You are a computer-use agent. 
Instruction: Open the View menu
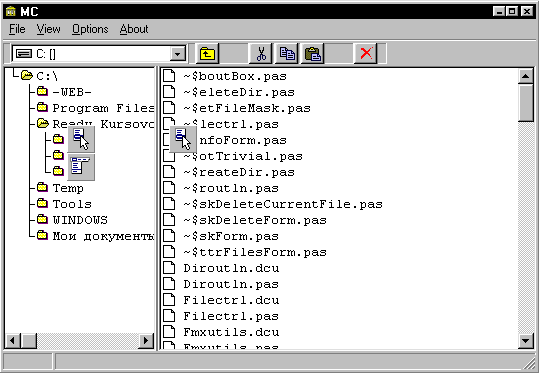pyautogui.click(x=48, y=29)
